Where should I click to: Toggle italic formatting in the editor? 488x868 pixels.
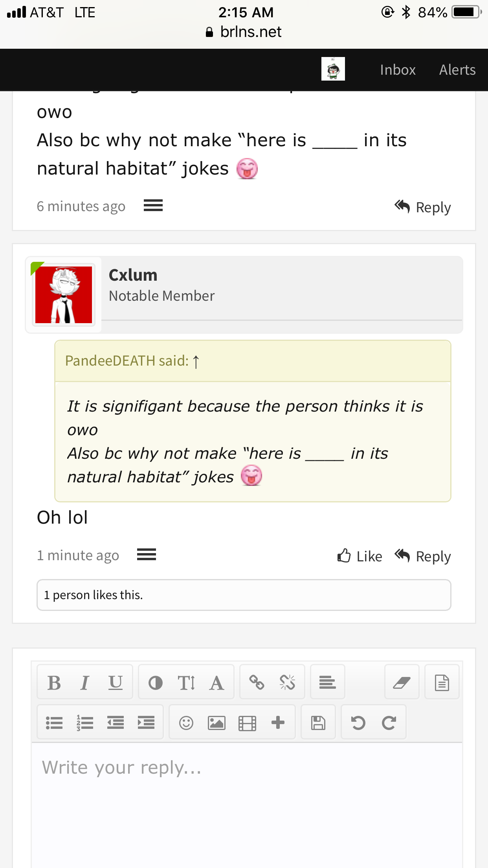click(84, 682)
